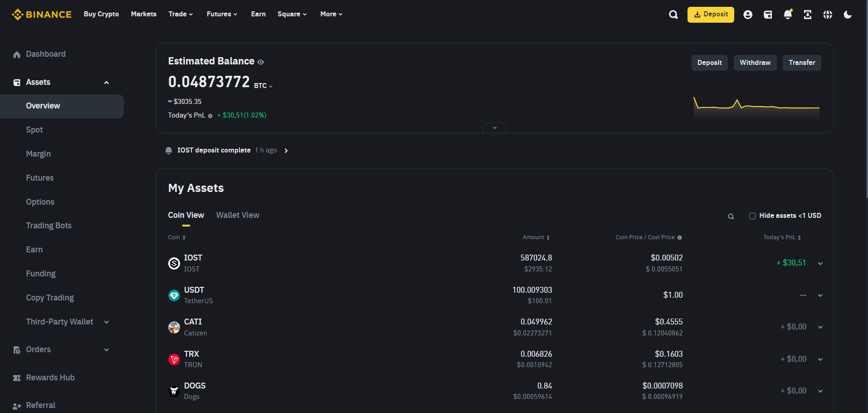Open the IOST deposit complete notice
The width and height of the screenshot is (868, 413).
click(227, 150)
